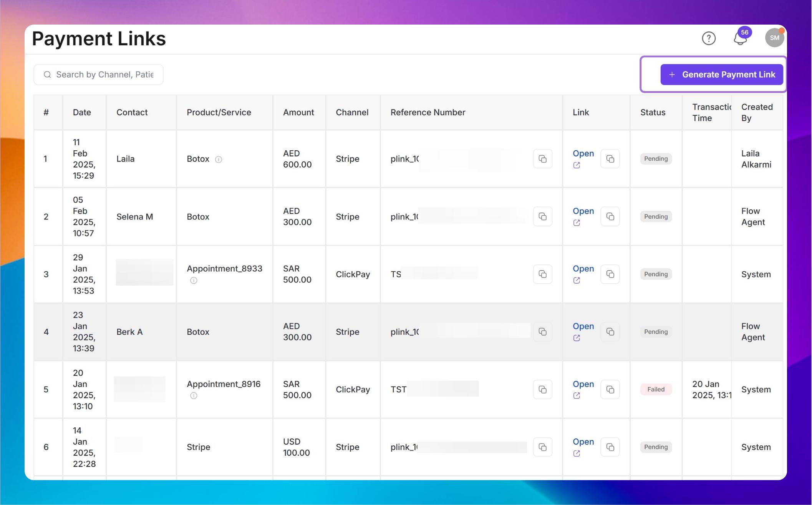Open payment link for Laila's Botox
The image size is (812, 505).
click(583, 153)
